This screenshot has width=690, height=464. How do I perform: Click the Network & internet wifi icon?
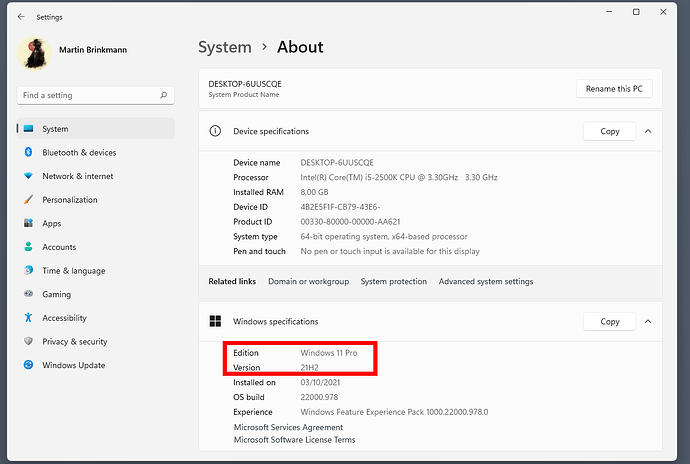(29, 176)
